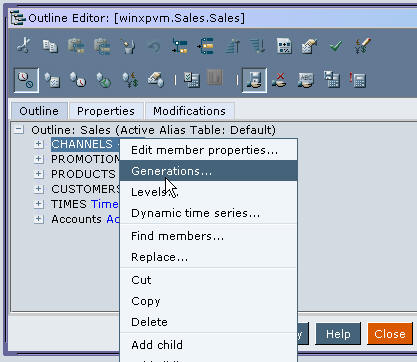This screenshot has height=362, width=417.
Task: Click the Sort ascending icon
Action: click(232, 46)
